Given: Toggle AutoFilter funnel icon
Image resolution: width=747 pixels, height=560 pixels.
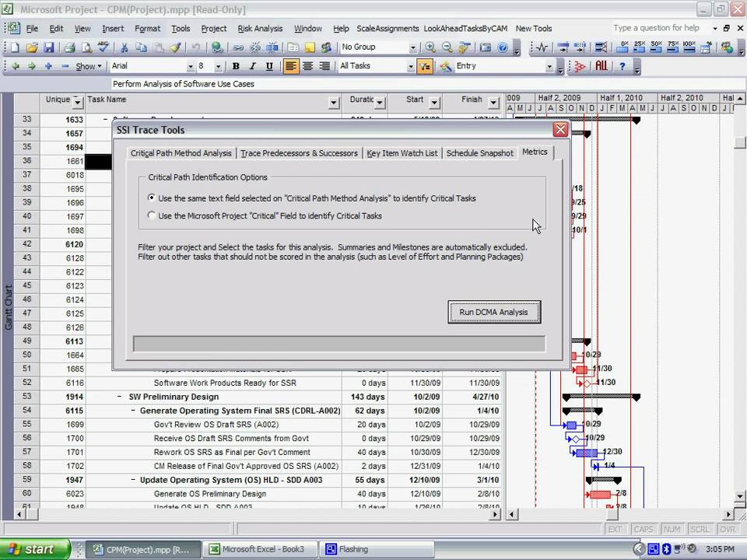Looking at the screenshot, I should [x=424, y=66].
